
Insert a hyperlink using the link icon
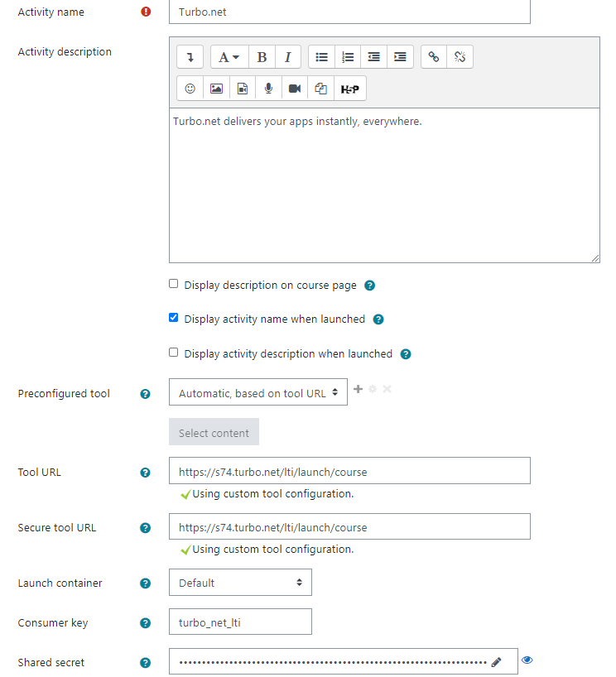pos(432,56)
